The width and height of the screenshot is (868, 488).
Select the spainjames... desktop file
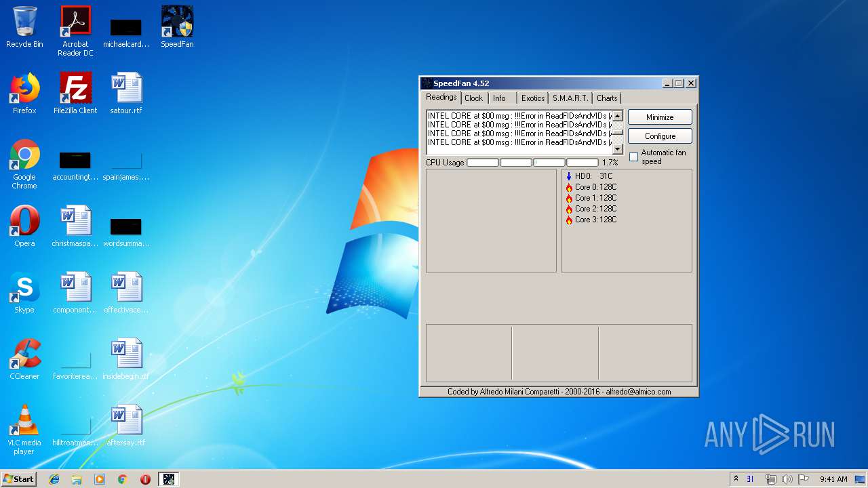(x=126, y=164)
